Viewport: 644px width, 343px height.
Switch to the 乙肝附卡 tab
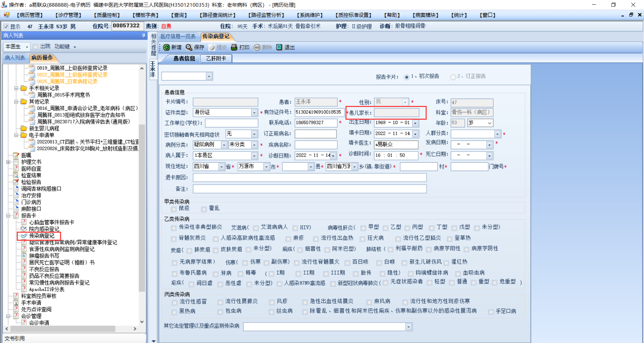pos(216,59)
